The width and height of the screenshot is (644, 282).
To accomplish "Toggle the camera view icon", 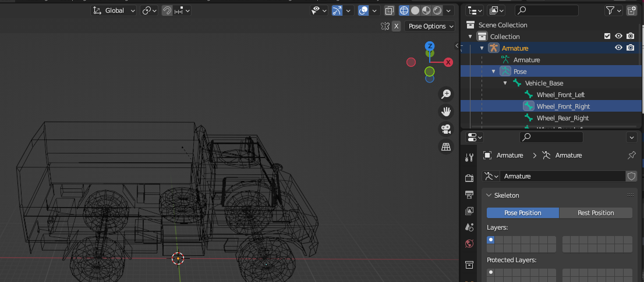I will 446,129.
